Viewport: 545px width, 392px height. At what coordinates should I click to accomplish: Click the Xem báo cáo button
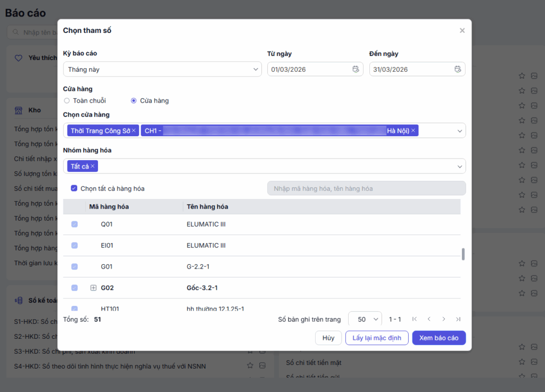pyautogui.click(x=439, y=338)
